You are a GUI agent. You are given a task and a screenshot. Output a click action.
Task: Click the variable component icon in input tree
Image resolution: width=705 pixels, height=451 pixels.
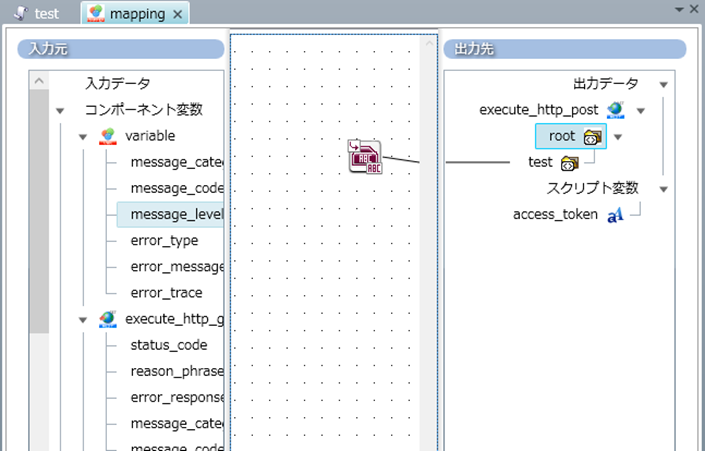tap(108, 136)
